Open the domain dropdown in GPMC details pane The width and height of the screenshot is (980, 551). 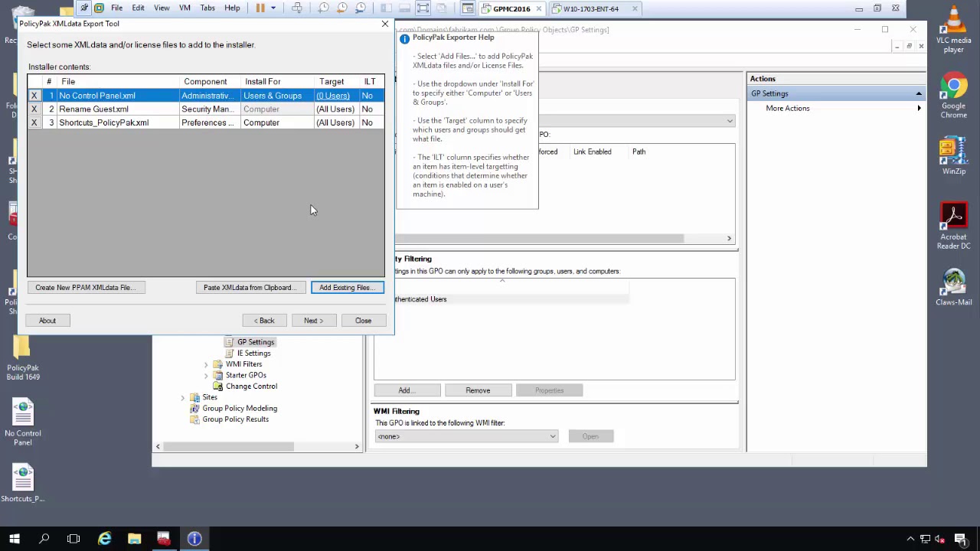730,121
